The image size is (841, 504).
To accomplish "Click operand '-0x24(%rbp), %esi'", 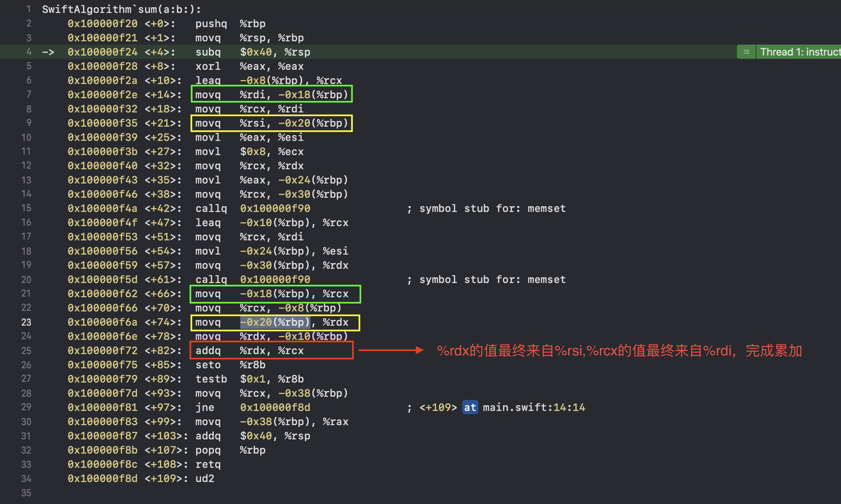I will click(x=294, y=251).
